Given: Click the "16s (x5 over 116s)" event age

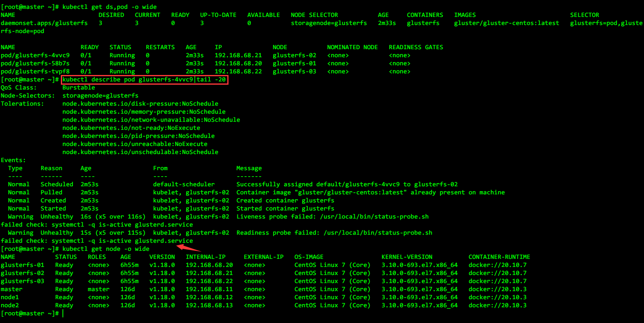Looking at the screenshot, I should pos(113,217).
